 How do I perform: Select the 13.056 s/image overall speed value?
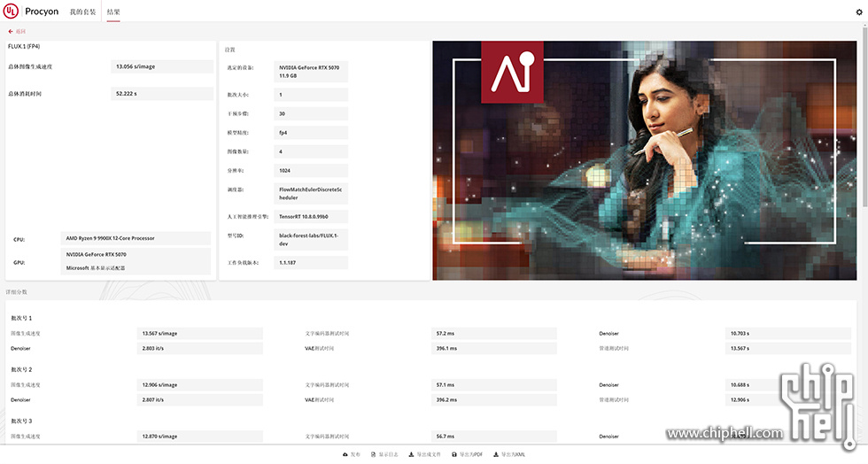(x=162, y=66)
